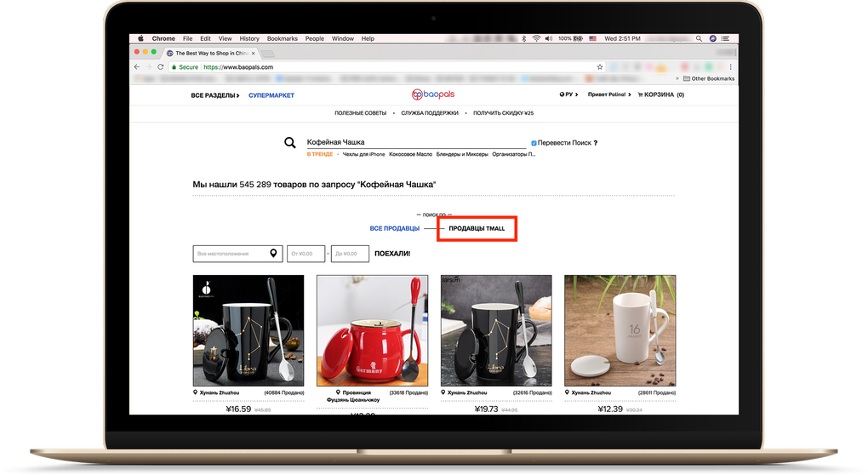Screen dimensions: 868x475
Task: Click the question mark help icon
Action: (x=596, y=143)
